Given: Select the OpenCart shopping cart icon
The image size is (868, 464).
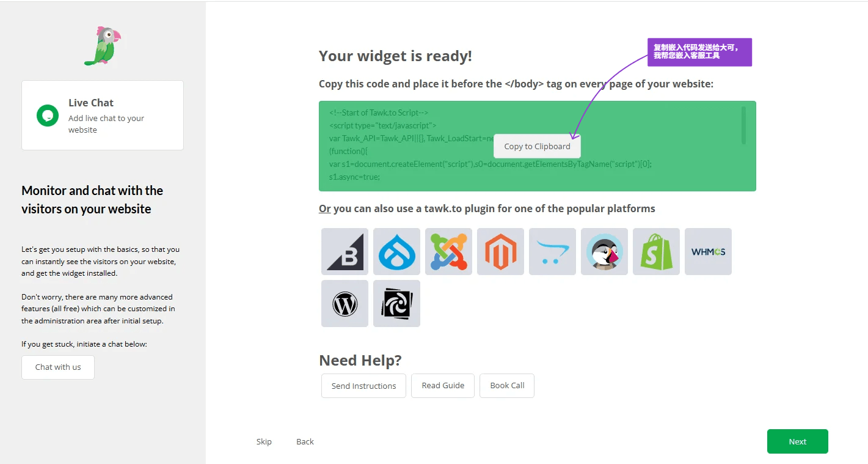Looking at the screenshot, I should (x=552, y=251).
